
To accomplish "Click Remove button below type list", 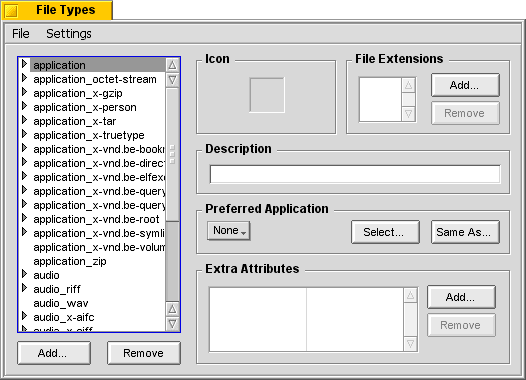I will click(x=144, y=353).
